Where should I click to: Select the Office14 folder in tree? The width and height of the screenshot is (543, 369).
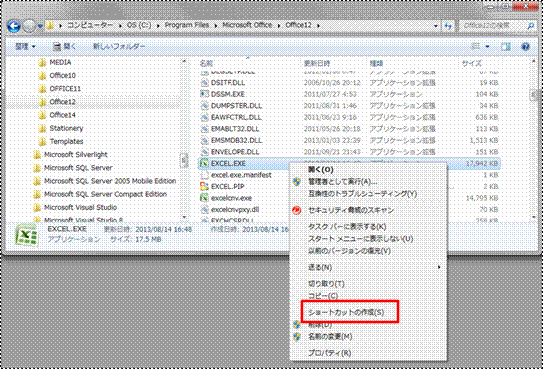62,115
